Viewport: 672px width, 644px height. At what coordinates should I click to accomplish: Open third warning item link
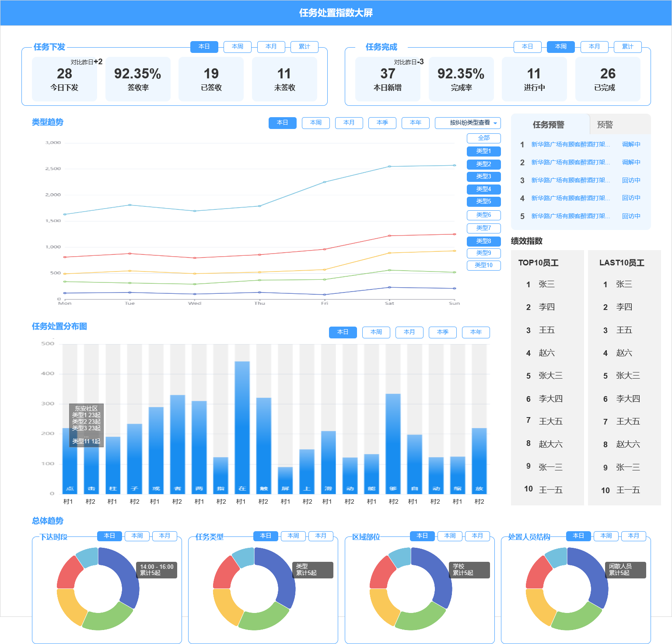point(570,180)
